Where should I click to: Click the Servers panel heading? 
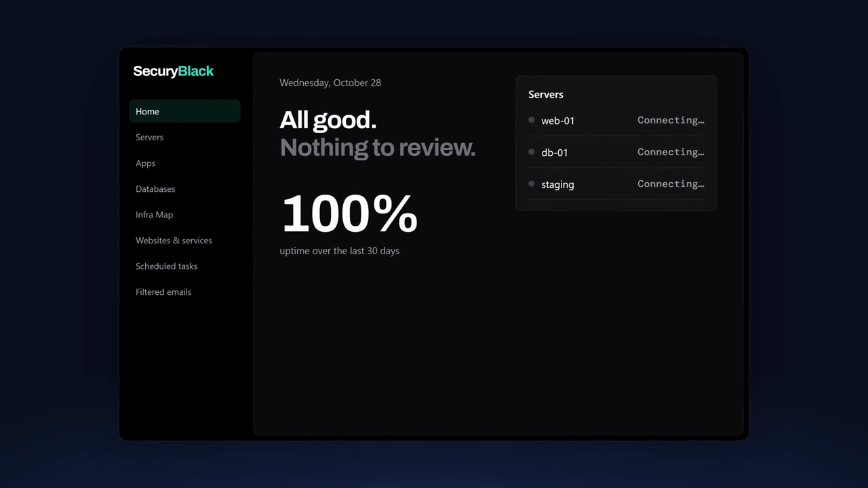546,94
